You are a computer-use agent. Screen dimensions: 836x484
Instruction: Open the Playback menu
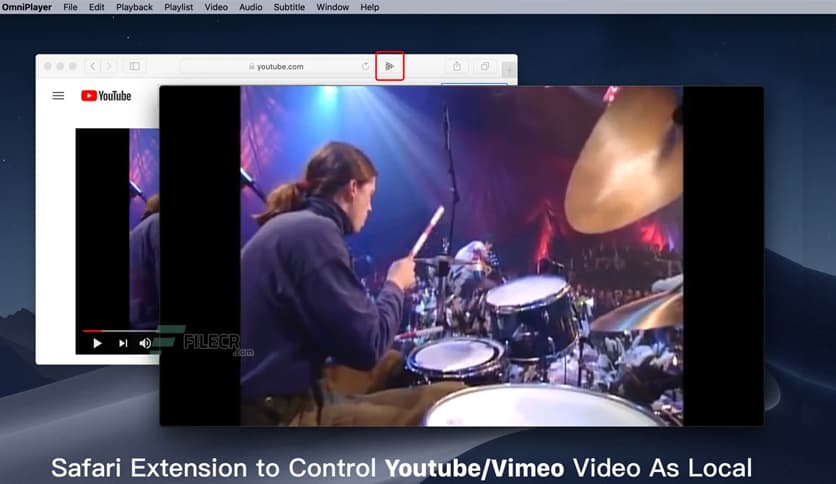tap(134, 7)
